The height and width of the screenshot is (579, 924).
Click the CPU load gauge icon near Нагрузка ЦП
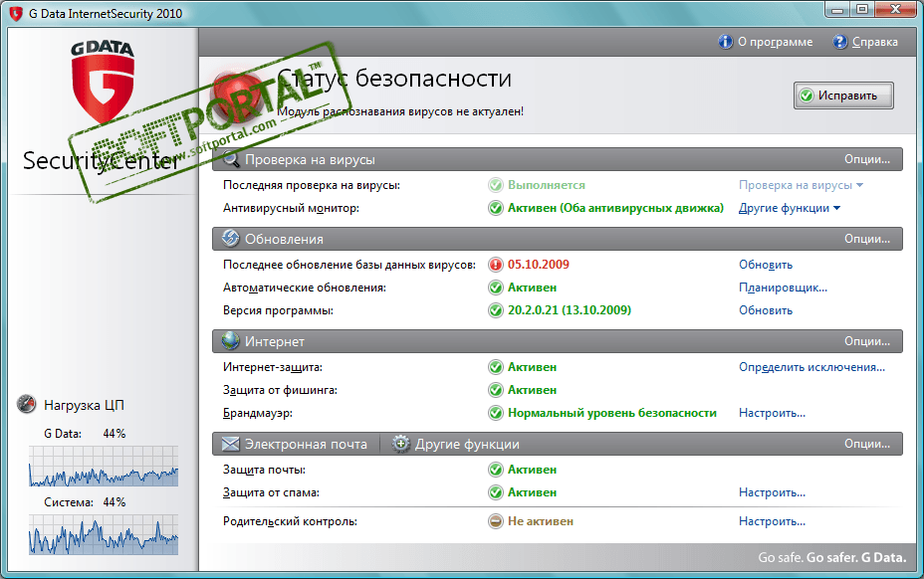[x=27, y=404]
